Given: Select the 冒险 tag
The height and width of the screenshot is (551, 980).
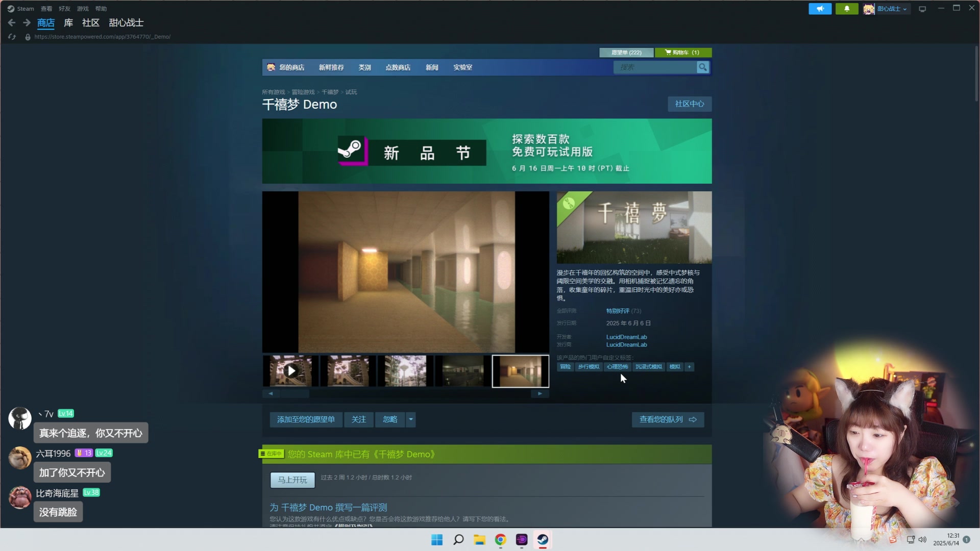Looking at the screenshot, I should 565,367.
